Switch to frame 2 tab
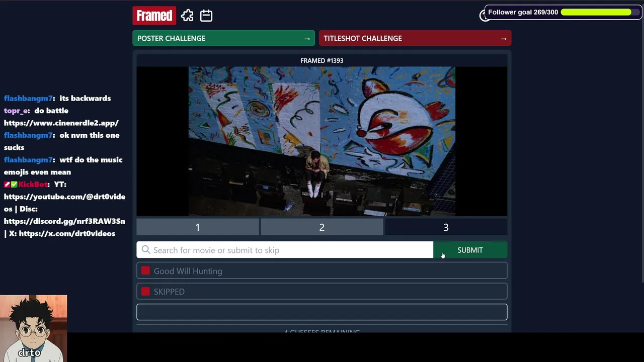The width and height of the screenshot is (644, 362). pos(322,227)
